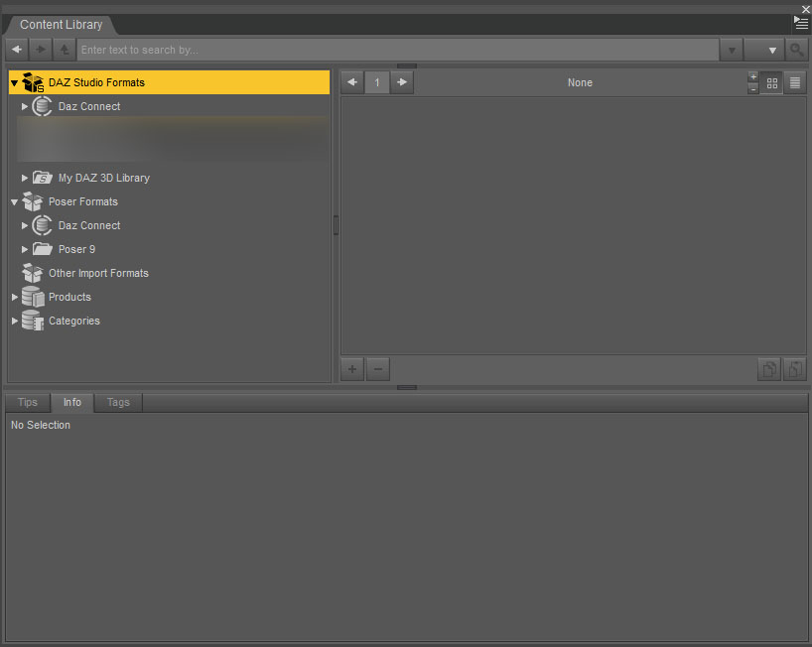Screen dimensions: 812x647
Task: Collapse the Poser Formats tree node
Action: point(15,201)
